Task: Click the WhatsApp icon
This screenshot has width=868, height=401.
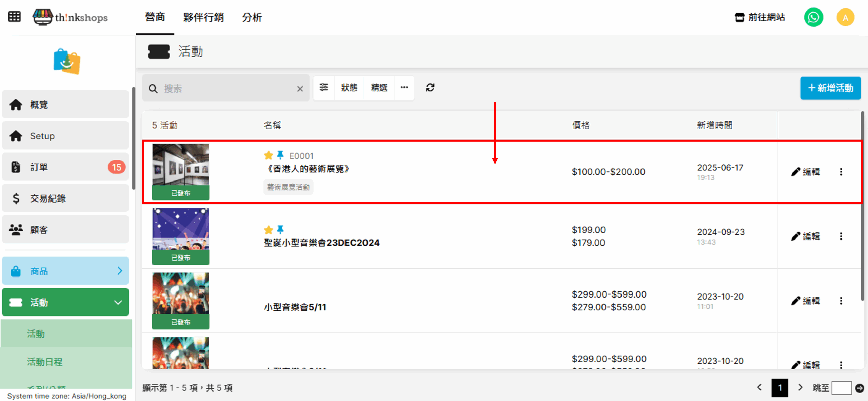Action: (813, 17)
